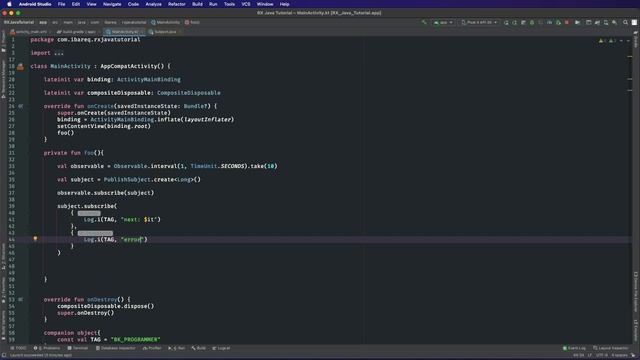Image resolution: width=640 pixels, height=360 pixels.
Task: Click the Rerun app toolbar icon
Action: [506, 22]
